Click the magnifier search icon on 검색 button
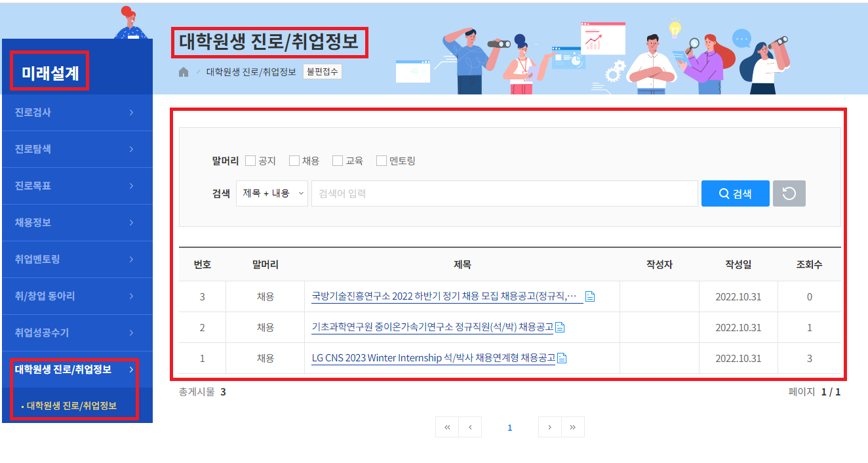 coord(724,193)
